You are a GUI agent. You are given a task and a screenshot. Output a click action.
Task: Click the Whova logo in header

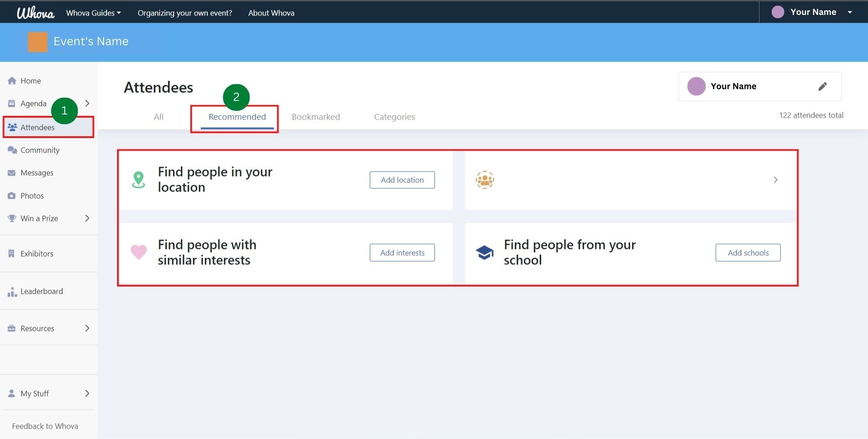35,13
